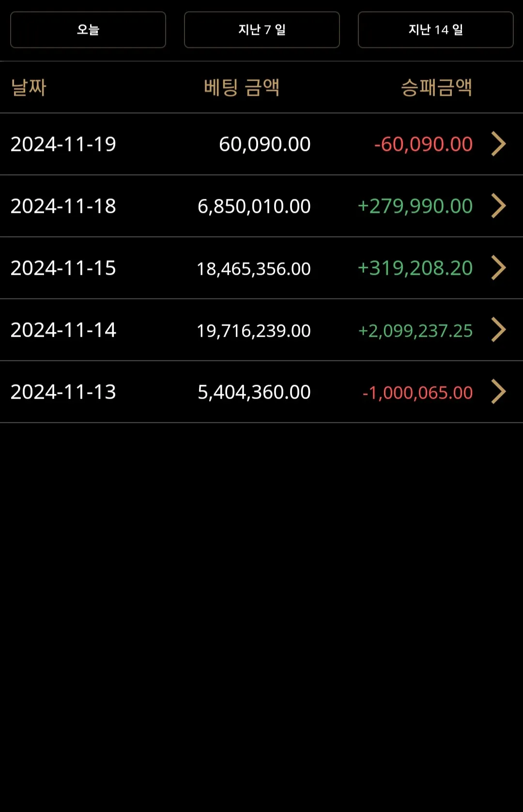523x812 pixels.
Task: Click the -1,000,065.00 loss amount
Action: 417,392
